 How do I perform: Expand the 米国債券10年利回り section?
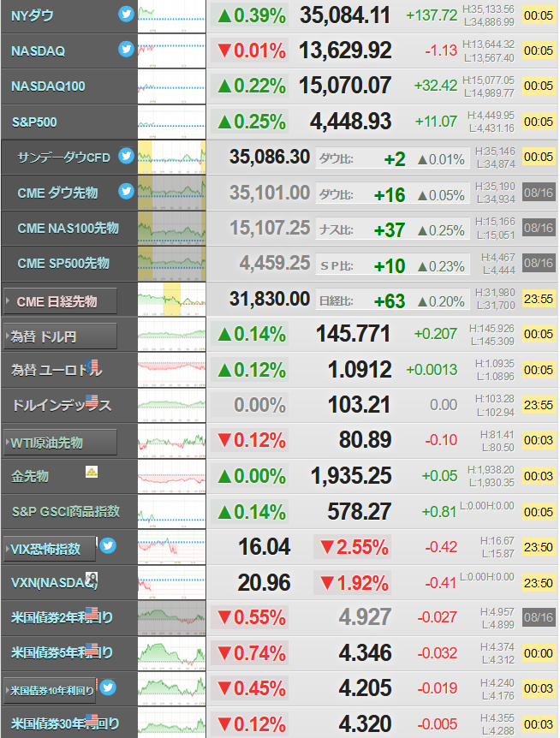click(x=50, y=690)
